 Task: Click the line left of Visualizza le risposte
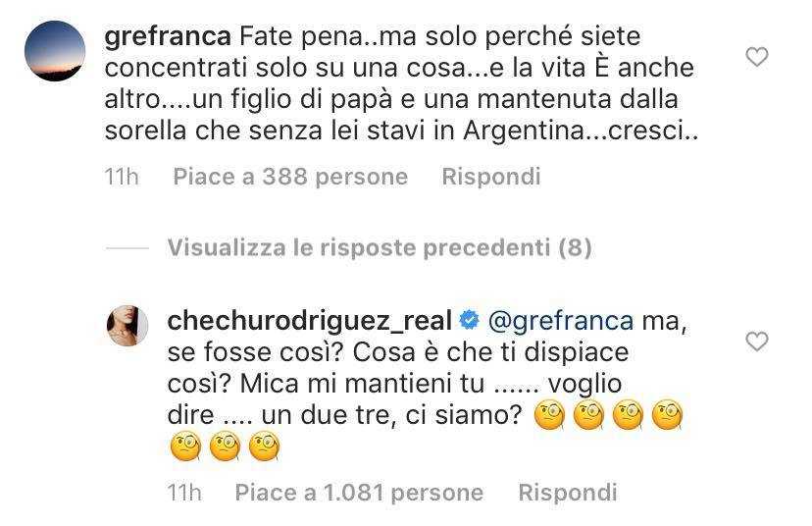[x=126, y=249]
